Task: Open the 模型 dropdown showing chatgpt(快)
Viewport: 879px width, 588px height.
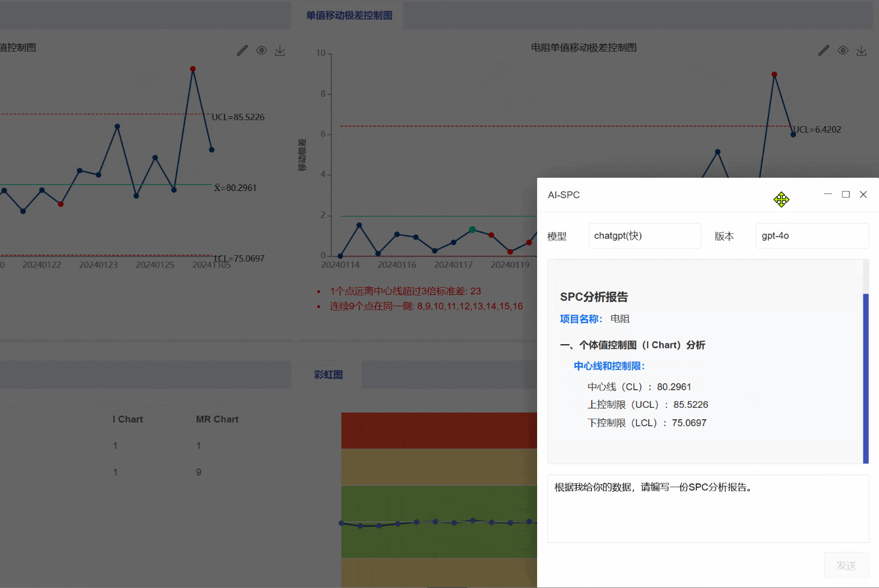Action: [644, 236]
